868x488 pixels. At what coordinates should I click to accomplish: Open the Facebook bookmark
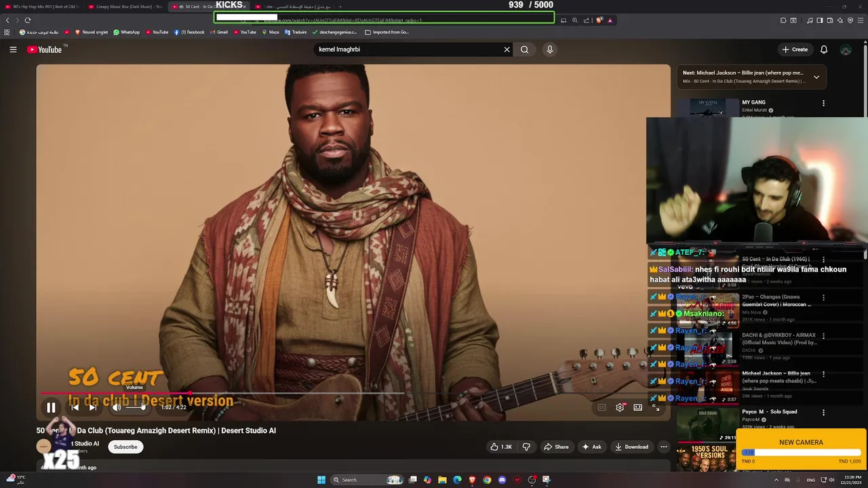(189, 32)
